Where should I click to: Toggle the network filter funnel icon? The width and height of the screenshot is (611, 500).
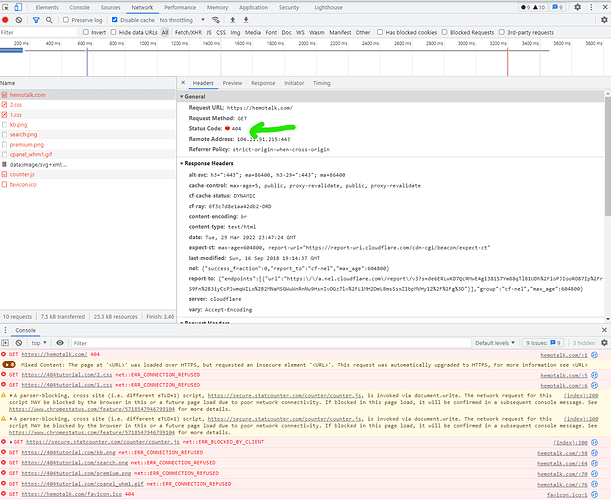click(x=36, y=20)
